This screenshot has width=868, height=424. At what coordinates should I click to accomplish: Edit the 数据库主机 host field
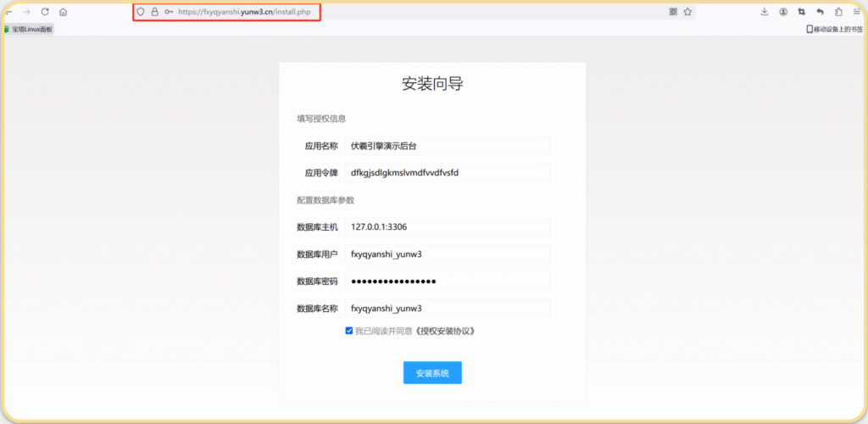click(448, 226)
